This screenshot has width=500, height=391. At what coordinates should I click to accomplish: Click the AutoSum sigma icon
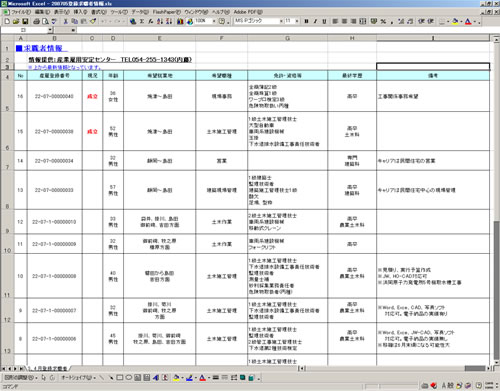click(x=142, y=21)
